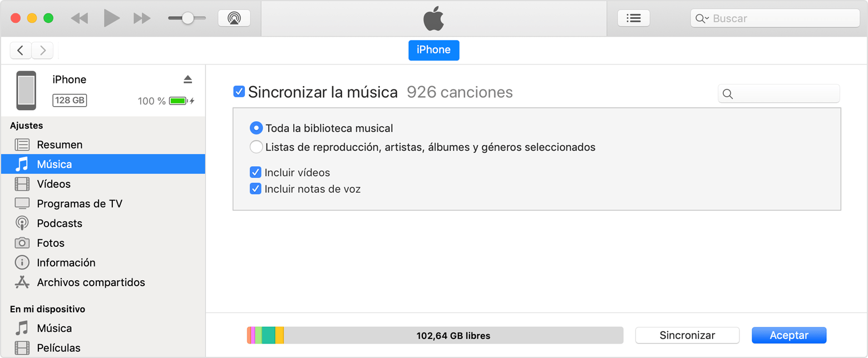Screen dimensions: 868x358
Task: Open the Buscar search dropdown arrow
Action: click(x=702, y=18)
